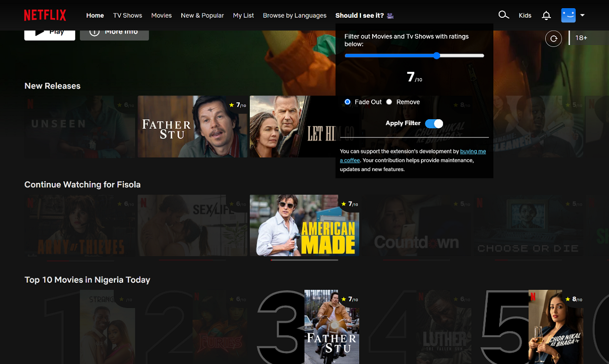This screenshot has width=609, height=364.
Task: Open New & Popular menu item
Action: [x=202, y=15]
